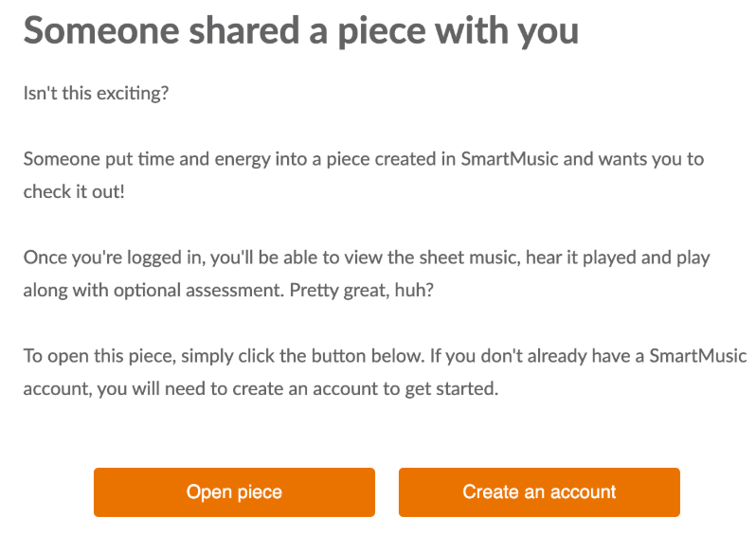Click the 'check it out!' text
The height and width of the screenshot is (535, 756).
[74, 192]
